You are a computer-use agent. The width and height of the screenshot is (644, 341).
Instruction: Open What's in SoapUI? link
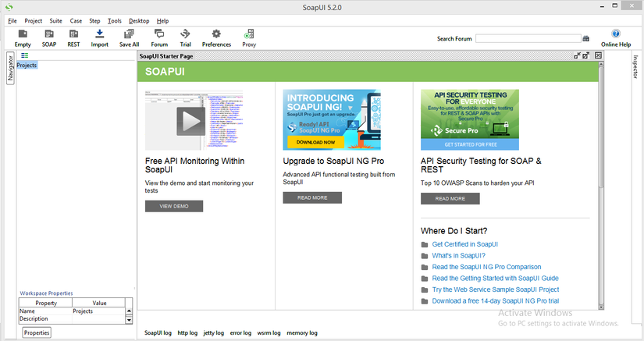click(x=459, y=256)
